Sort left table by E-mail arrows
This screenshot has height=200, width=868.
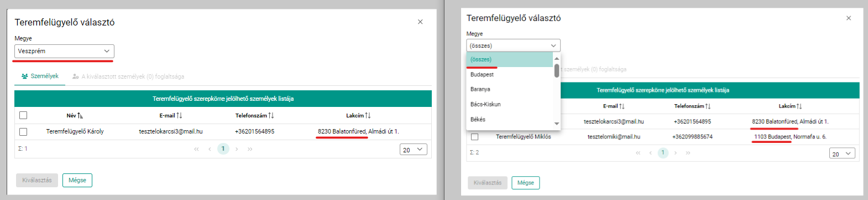pos(179,116)
